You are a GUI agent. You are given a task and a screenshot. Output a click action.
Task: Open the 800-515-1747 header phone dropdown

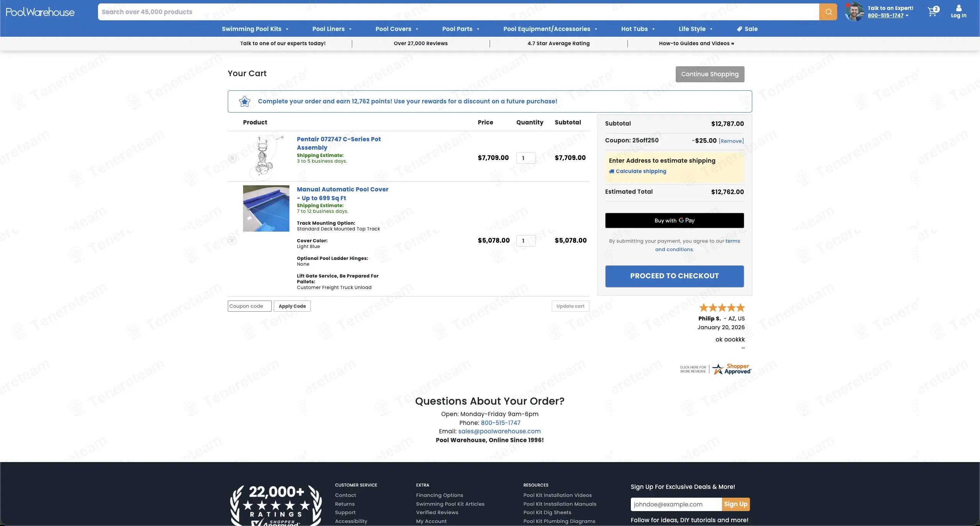coord(888,16)
